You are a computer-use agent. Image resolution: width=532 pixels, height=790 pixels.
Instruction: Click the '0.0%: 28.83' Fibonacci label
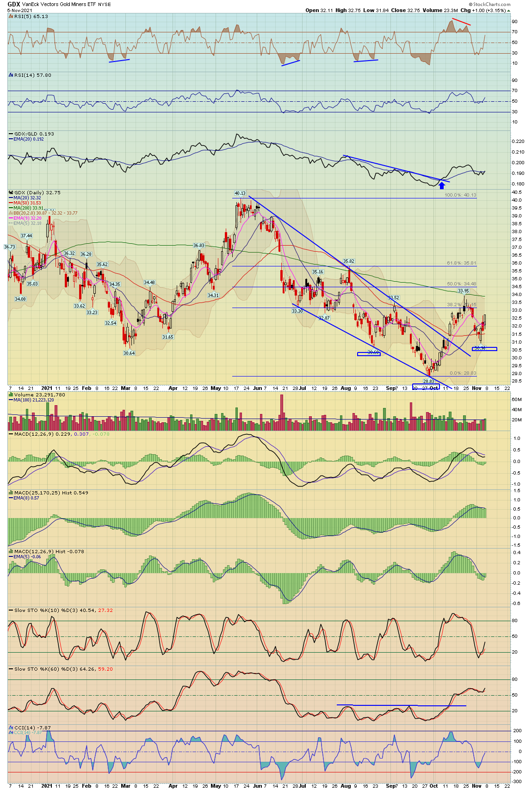[463, 373]
